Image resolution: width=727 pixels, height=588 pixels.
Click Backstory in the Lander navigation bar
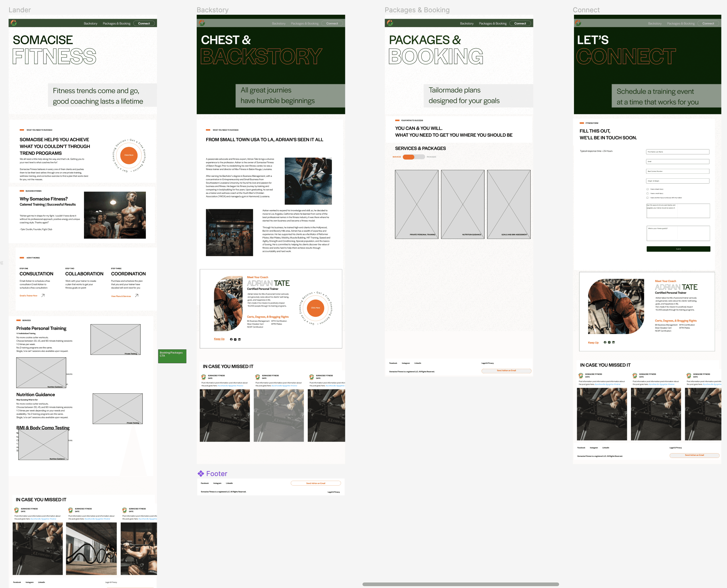pos(90,23)
